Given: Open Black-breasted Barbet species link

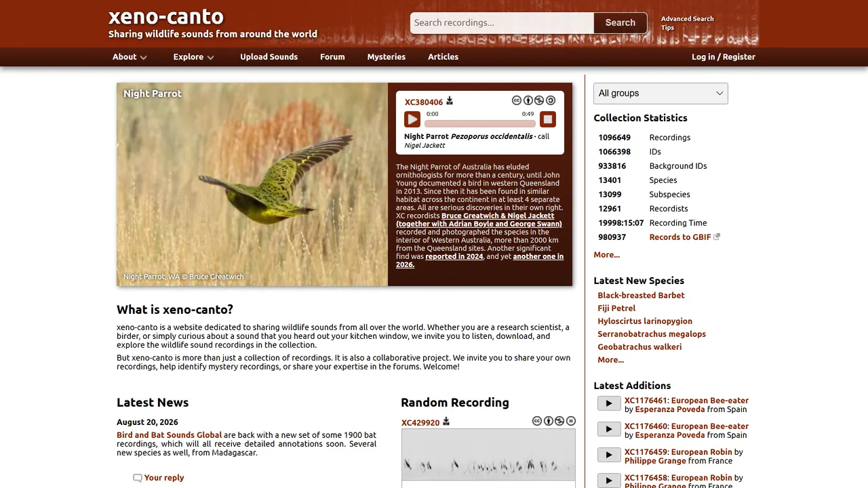Looking at the screenshot, I should [641, 296].
